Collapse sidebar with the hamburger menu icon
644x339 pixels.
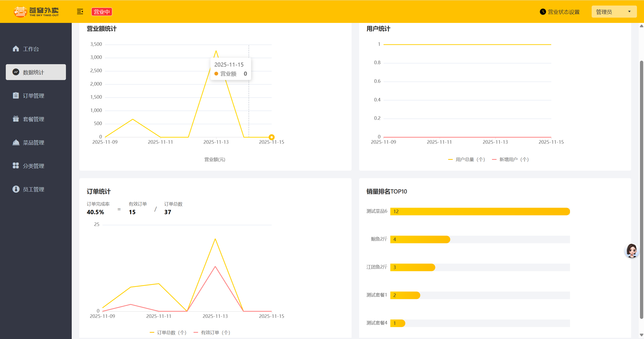pyautogui.click(x=80, y=12)
